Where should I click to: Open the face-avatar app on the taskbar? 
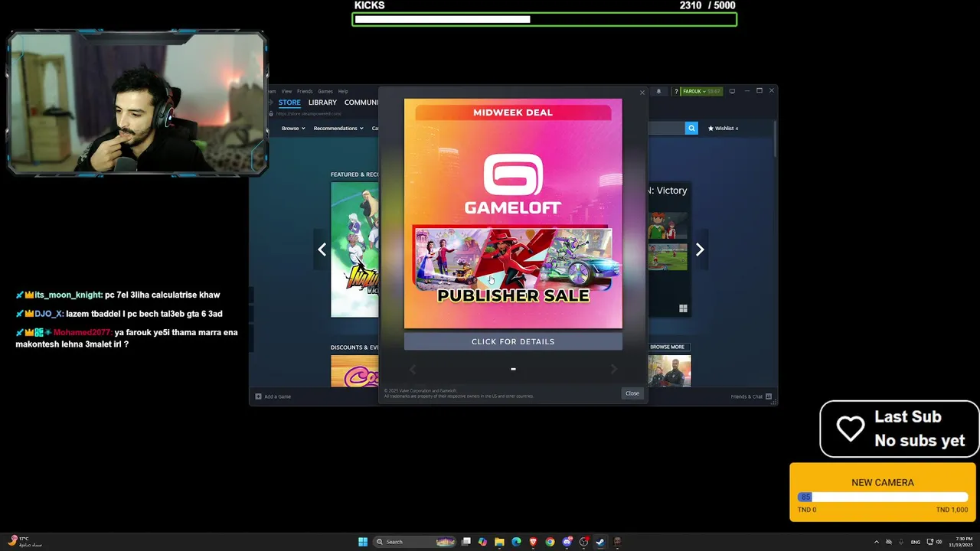(617, 542)
